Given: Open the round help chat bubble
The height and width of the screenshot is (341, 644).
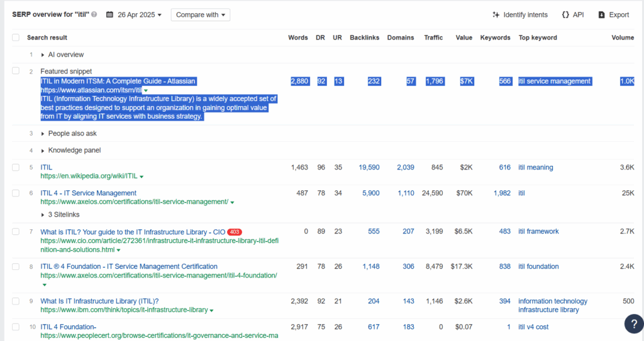Looking at the screenshot, I should (634, 324).
